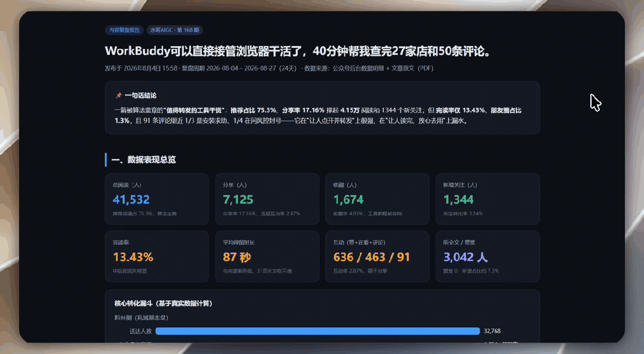Click the 粉丝侧（私域基本盘）label

click(x=141, y=318)
